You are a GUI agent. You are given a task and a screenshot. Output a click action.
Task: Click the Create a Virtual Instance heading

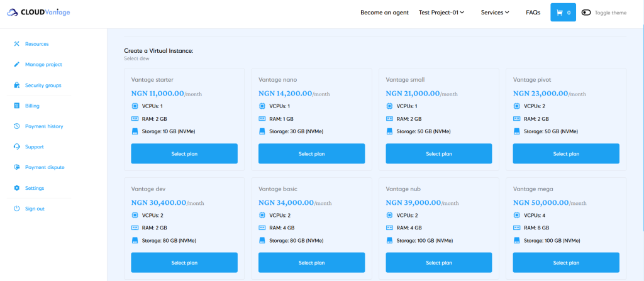click(158, 50)
